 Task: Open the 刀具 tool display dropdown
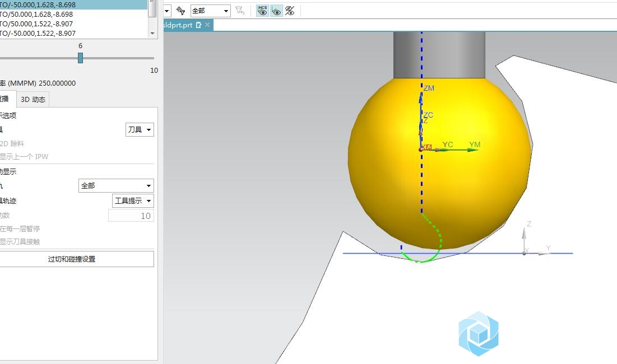pos(140,130)
